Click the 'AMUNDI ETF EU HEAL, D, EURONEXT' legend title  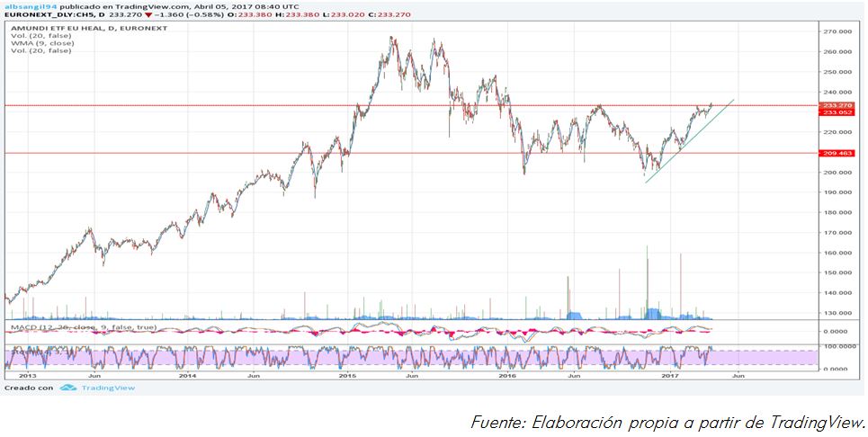coord(89,28)
